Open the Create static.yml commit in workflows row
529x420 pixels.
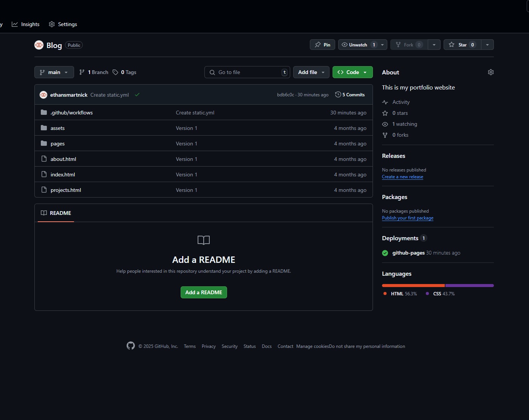195,113
